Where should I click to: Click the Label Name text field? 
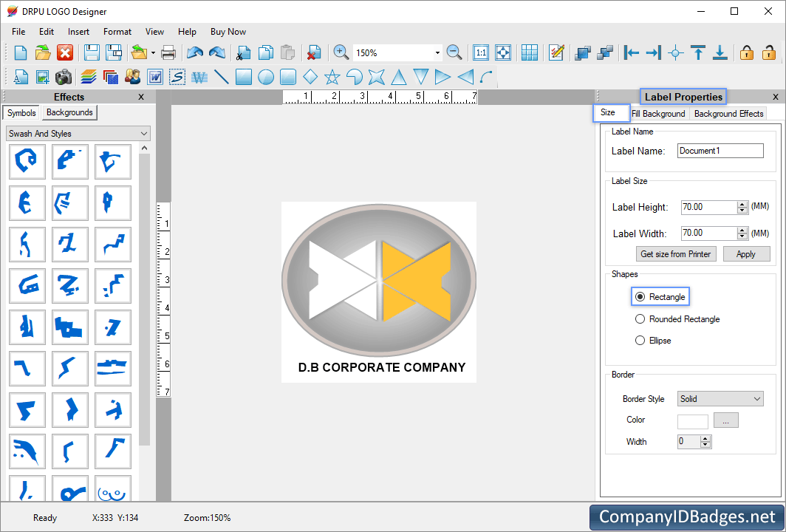(x=720, y=151)
